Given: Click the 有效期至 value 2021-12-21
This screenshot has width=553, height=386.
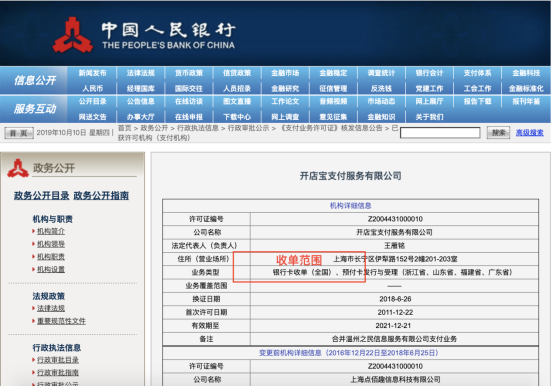Looking at the screenshot, I should (394, 326).
